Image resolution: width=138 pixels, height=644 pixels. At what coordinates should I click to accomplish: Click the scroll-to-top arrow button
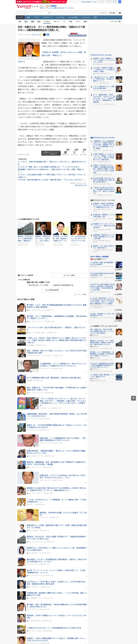(133, 398)
